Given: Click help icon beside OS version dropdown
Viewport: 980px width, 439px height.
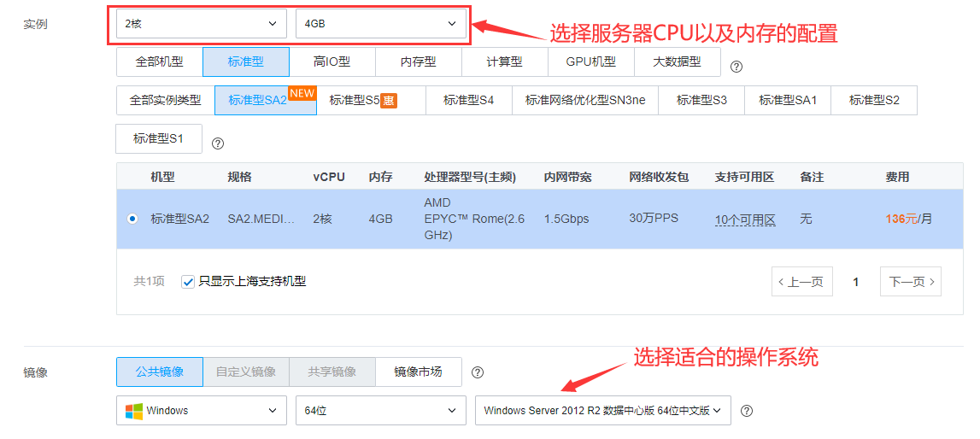Looking at the screenshot, I should click(x=746, y=411).
